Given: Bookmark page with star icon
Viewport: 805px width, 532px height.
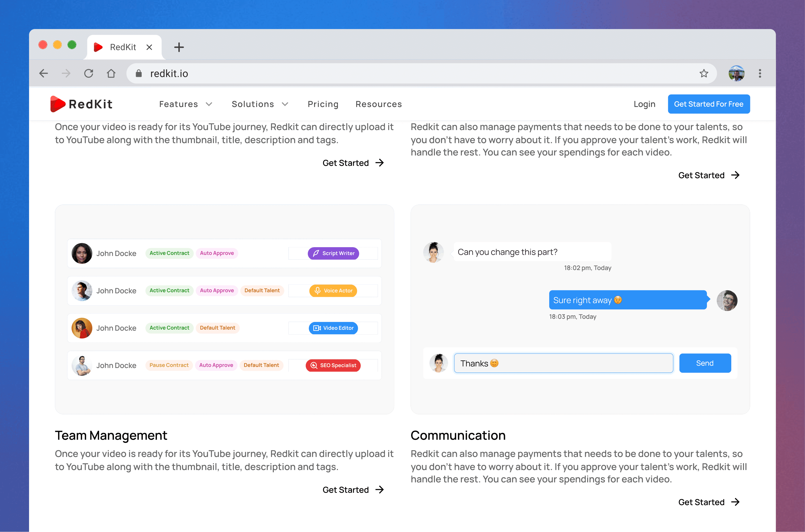Looking at the screenshot, I should (704, 73).
